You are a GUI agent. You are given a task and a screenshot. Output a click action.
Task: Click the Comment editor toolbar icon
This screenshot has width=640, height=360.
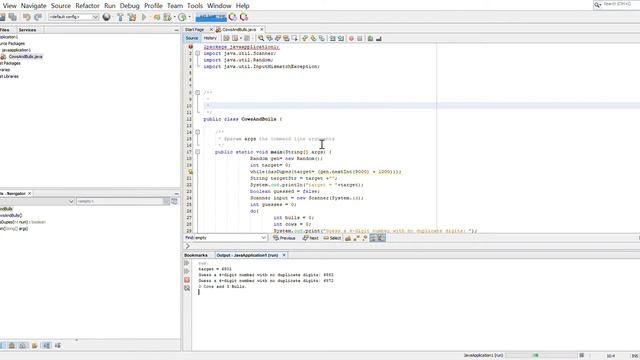pos(370,38)
